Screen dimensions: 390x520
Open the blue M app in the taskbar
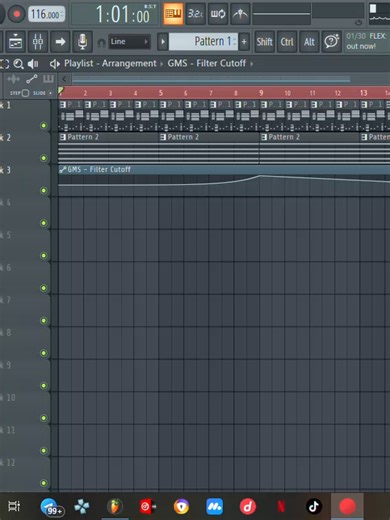(215, 507)
